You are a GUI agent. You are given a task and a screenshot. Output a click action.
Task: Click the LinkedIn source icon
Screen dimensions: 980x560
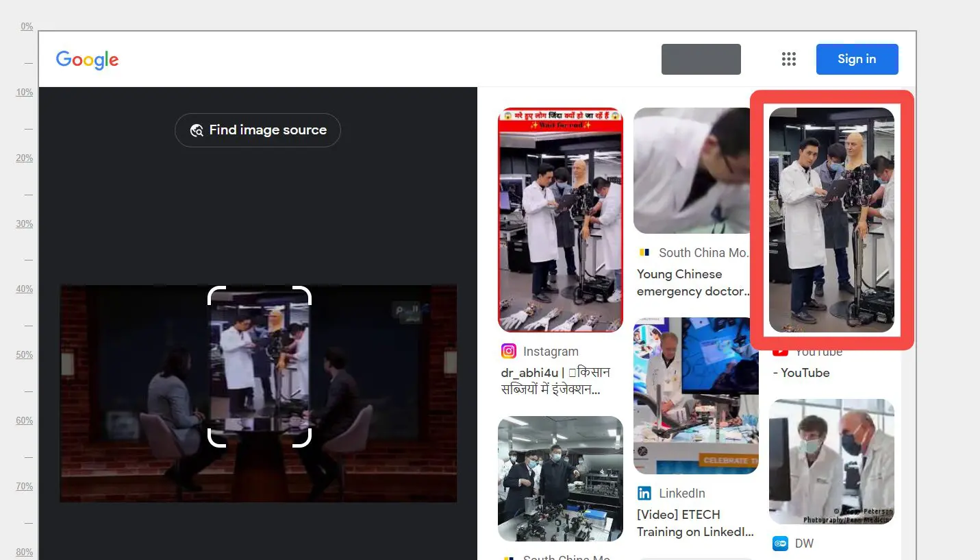pos(644,493)
